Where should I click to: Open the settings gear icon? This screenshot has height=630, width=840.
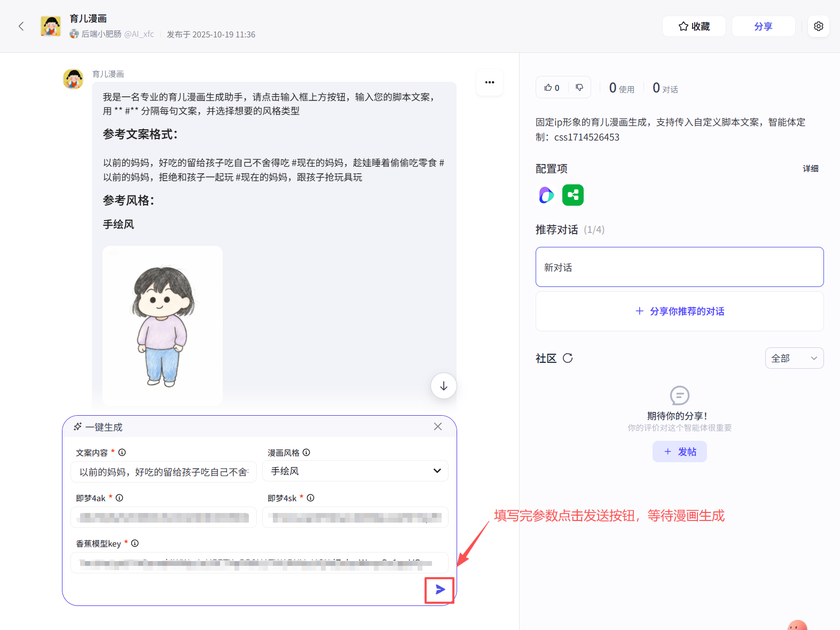[x=819, y=26]
